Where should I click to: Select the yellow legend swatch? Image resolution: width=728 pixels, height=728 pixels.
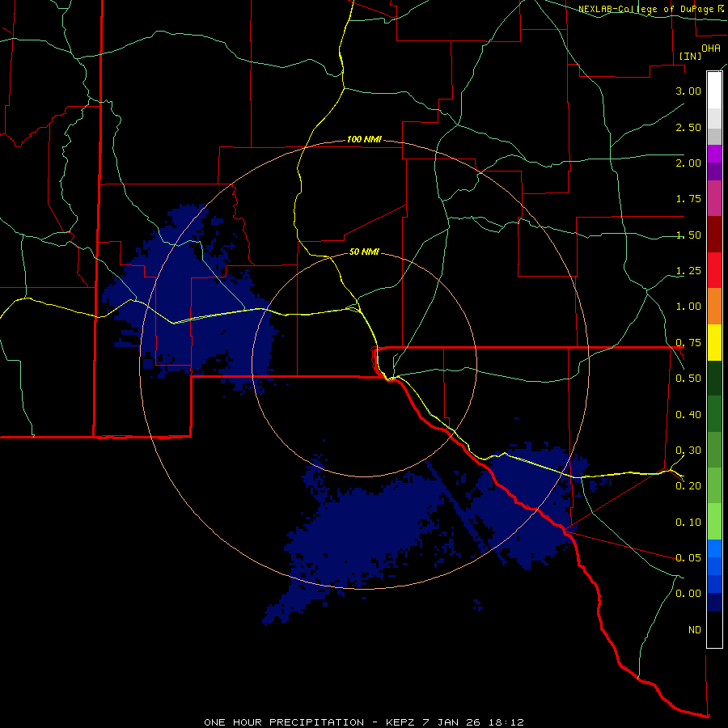tap(714, 342)
